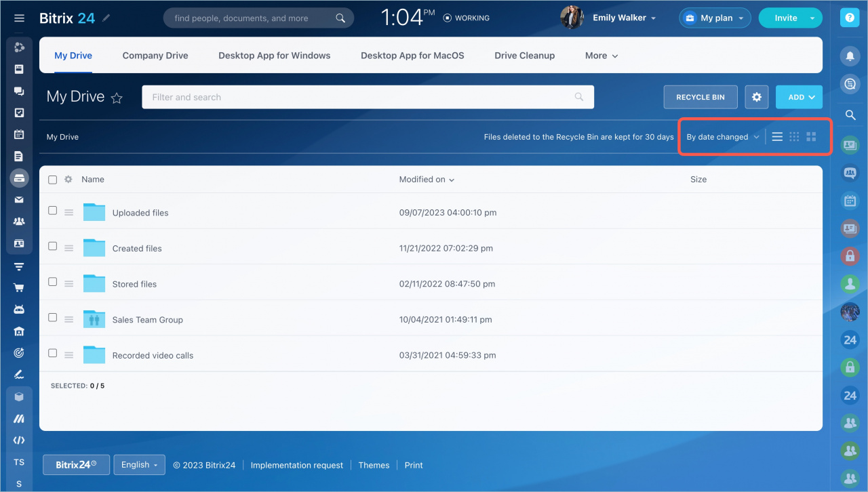Click the pencil icon next to Bitrix 24
This screenshot has width=868, height=492.
point(106,18)
